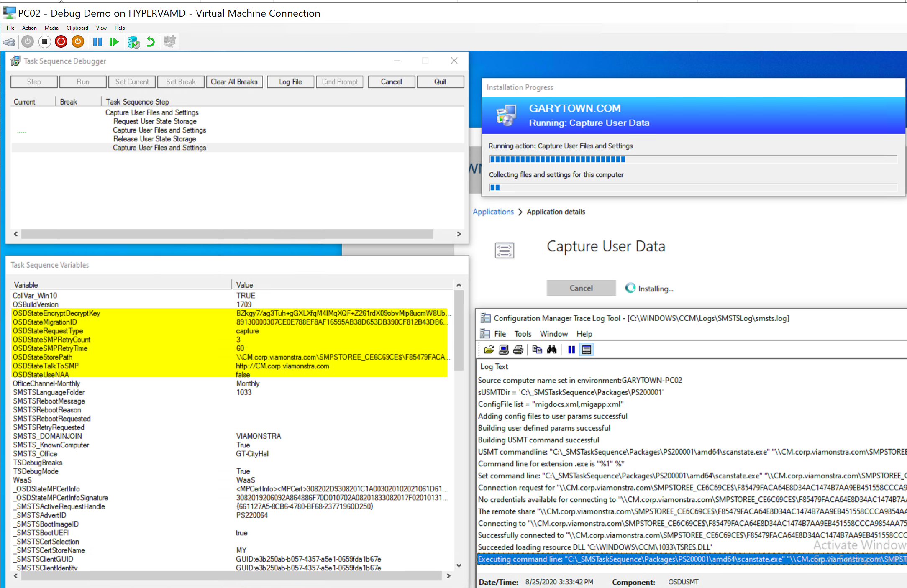Toggle the Show details pane button
The width and height of the screenshot is (907, 588).
[x=587, y=350]
